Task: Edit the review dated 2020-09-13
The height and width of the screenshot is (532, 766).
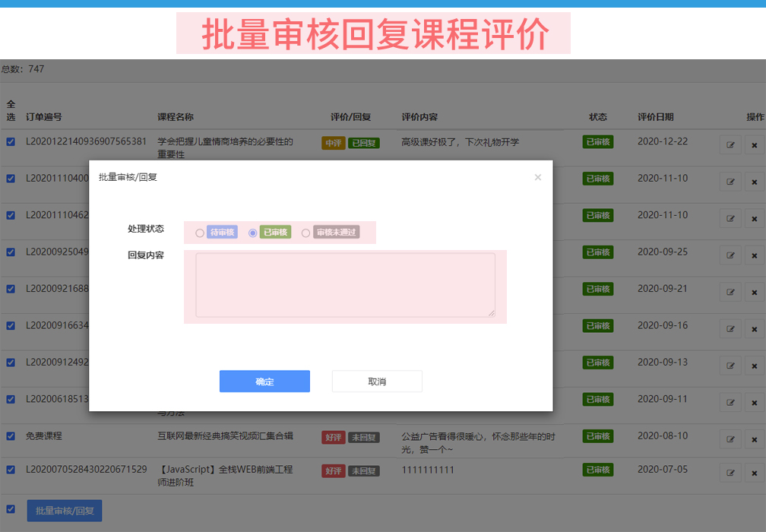Action: [x=730, y=366]
